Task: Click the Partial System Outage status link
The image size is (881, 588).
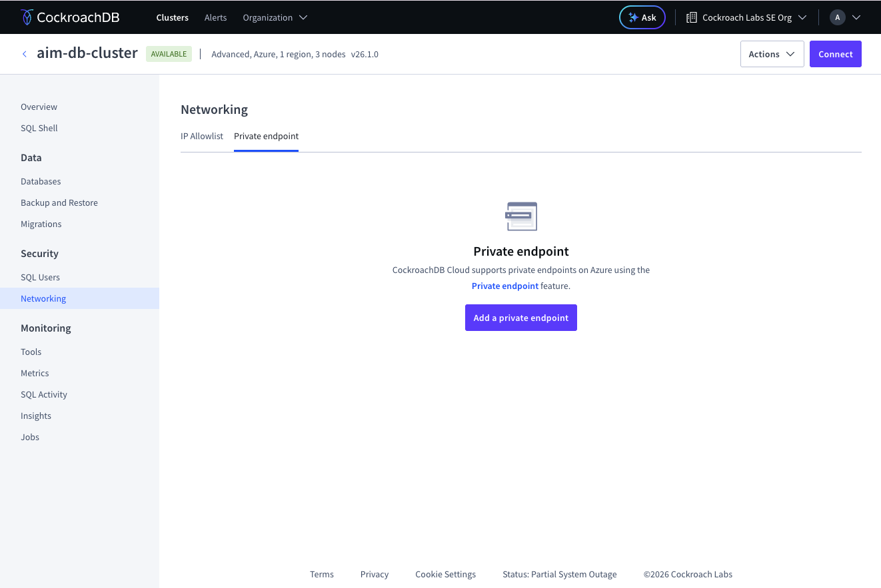Action: [560, 574]
